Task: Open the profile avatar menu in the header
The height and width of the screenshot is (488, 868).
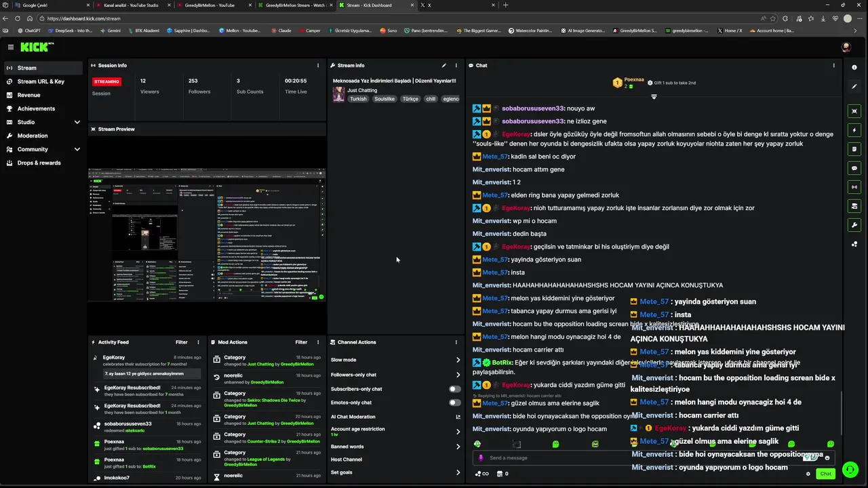Action: click(x=846, y=47)
